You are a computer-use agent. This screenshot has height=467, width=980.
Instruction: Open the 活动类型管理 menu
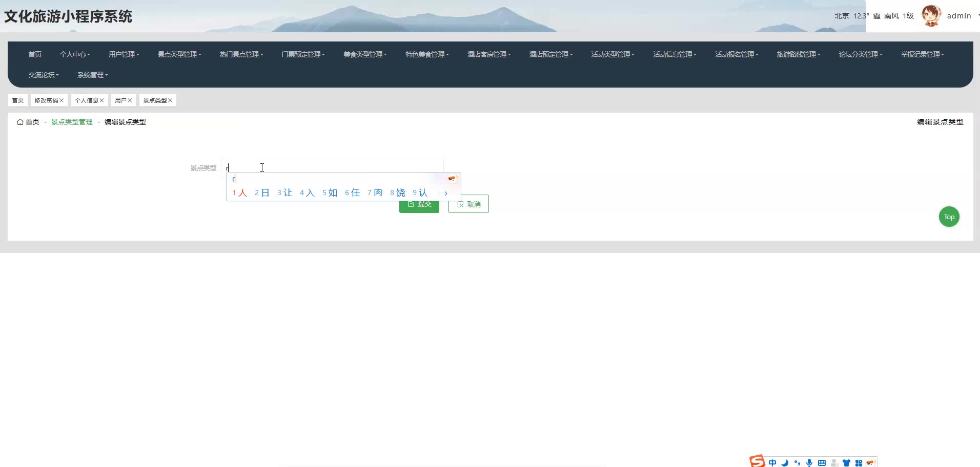coord(613,54)
